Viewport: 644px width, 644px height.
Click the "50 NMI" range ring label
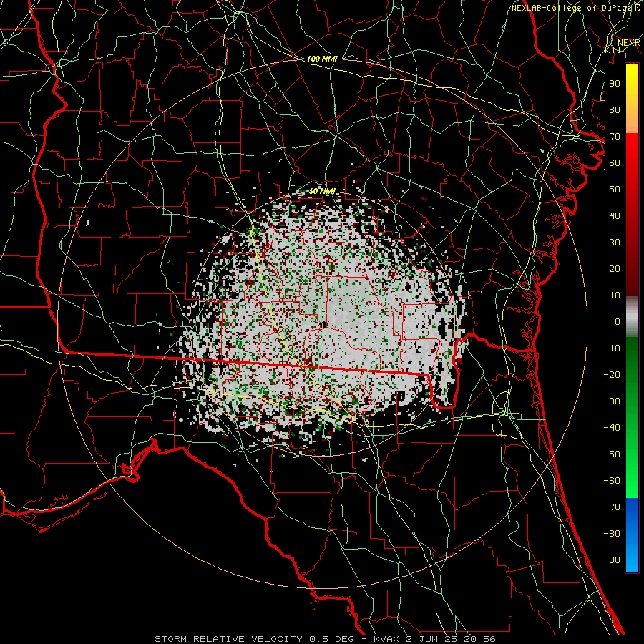coord(322,191)
